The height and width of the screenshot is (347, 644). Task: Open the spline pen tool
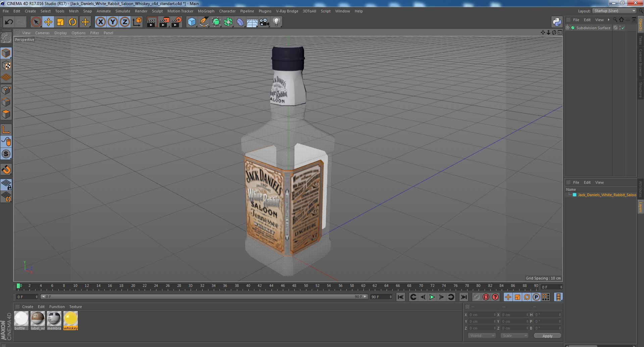pos(204,22)
